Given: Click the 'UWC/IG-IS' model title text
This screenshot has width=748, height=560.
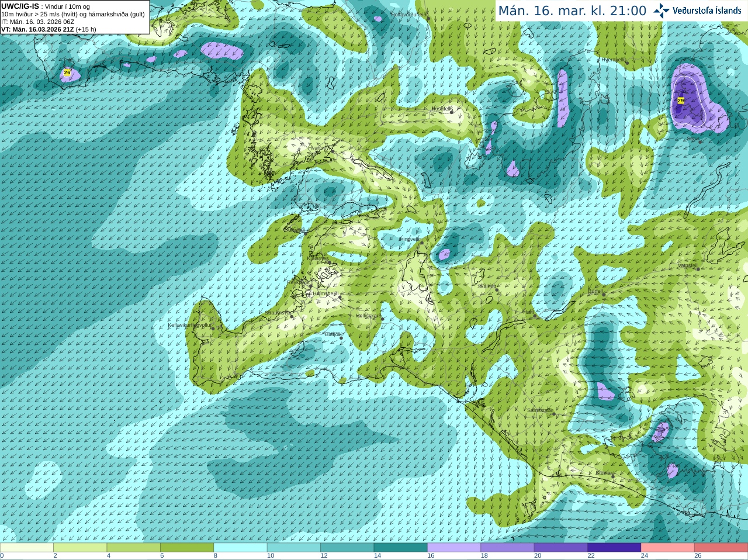Looking at the screenshot, I should click(20, 6).
